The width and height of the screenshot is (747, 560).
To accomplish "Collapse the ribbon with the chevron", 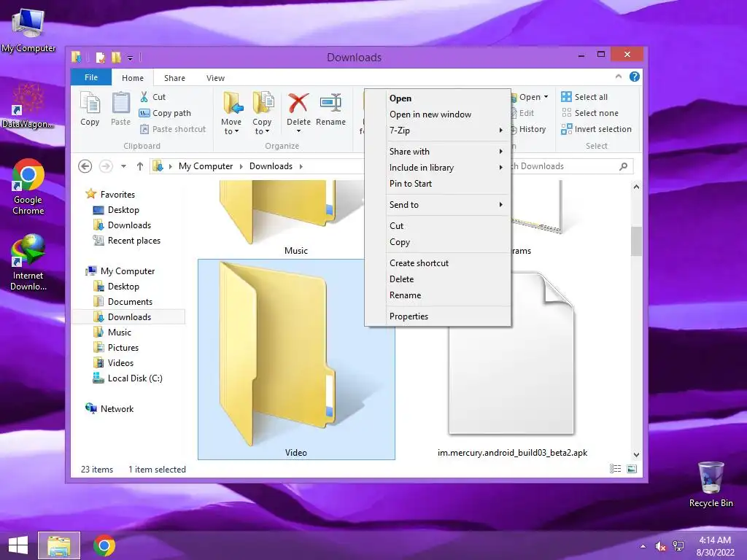I will [x=619, y=77].
